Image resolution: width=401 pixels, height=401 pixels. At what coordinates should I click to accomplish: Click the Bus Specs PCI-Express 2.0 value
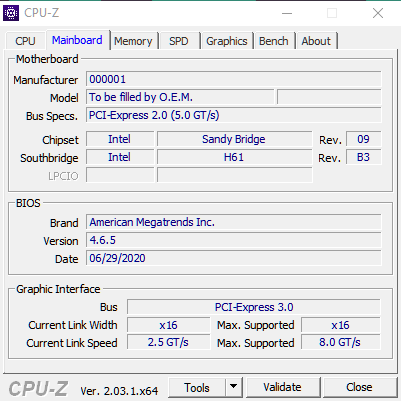click(x=234, y=115)
